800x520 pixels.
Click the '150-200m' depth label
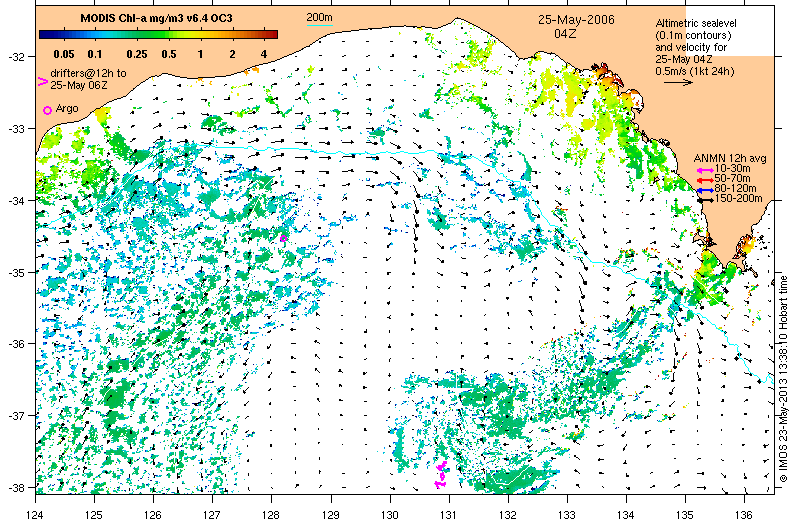738,199
